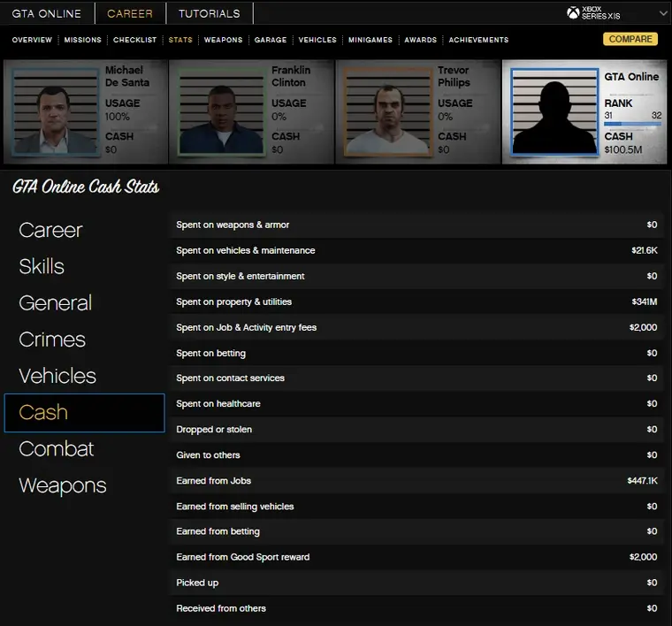Select the GTA Online silhouette character
Image resolution: width=672 pixels, height=626 pixels.
(551, 111)
